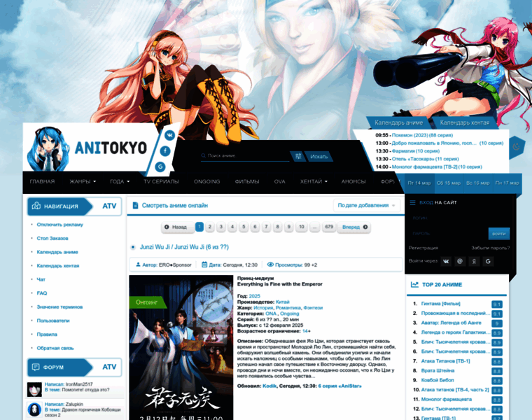Select Сб 15 мар calendar day tab
The image size is (532, 420).
pos(449,183)
